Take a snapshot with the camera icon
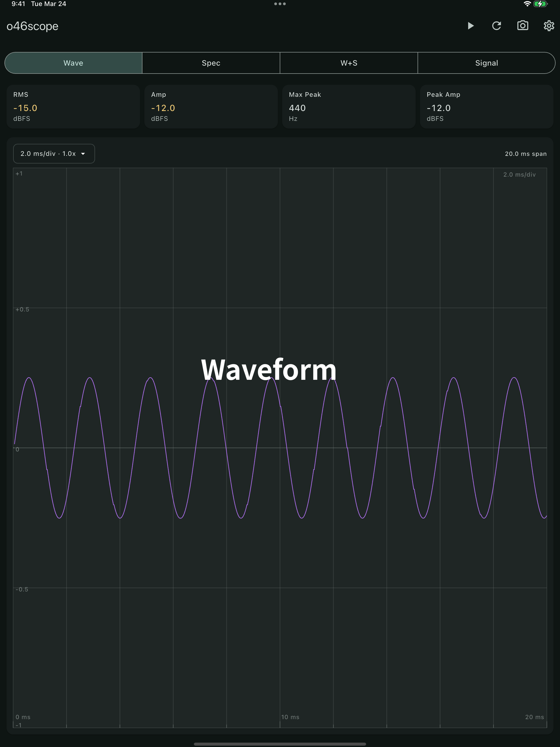The image size is (560, 747). click(x=523, y=26)
